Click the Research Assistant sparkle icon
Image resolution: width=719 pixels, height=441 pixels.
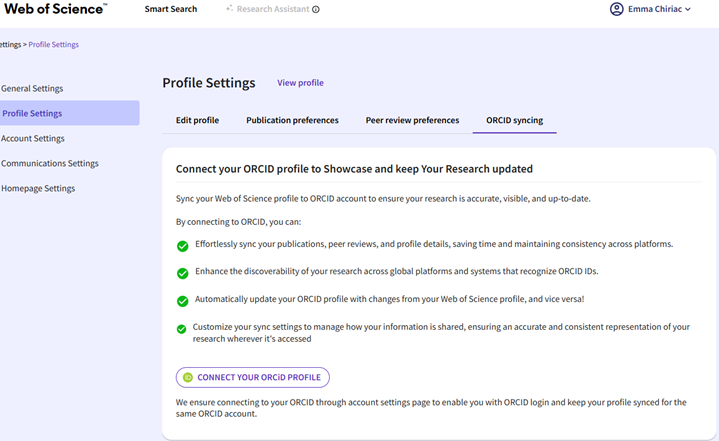(229, 9)
